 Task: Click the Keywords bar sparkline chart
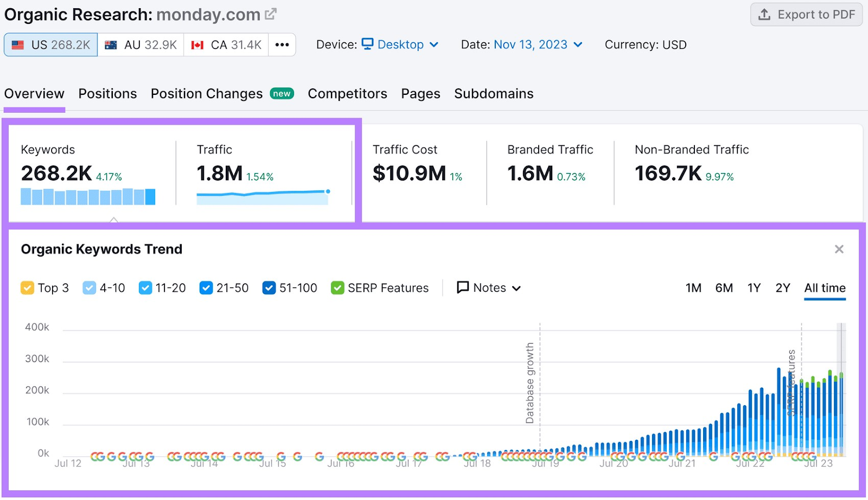[x=88, y=196]
